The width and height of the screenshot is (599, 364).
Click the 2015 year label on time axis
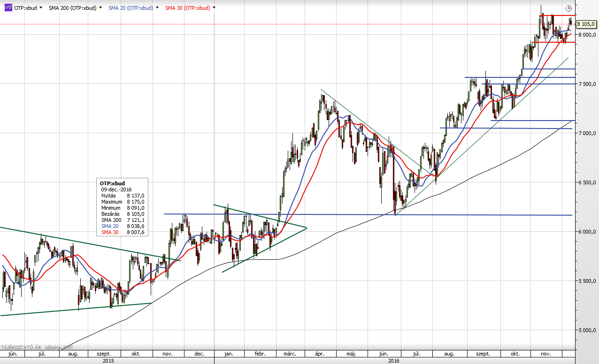(108, 361)
